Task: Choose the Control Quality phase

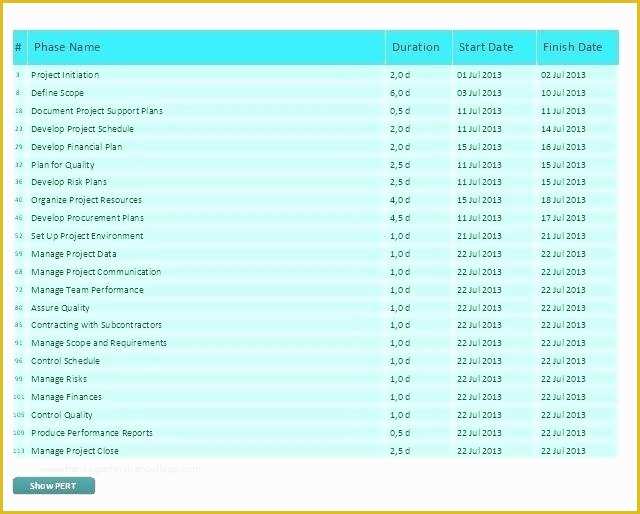Action: [62, 415]
